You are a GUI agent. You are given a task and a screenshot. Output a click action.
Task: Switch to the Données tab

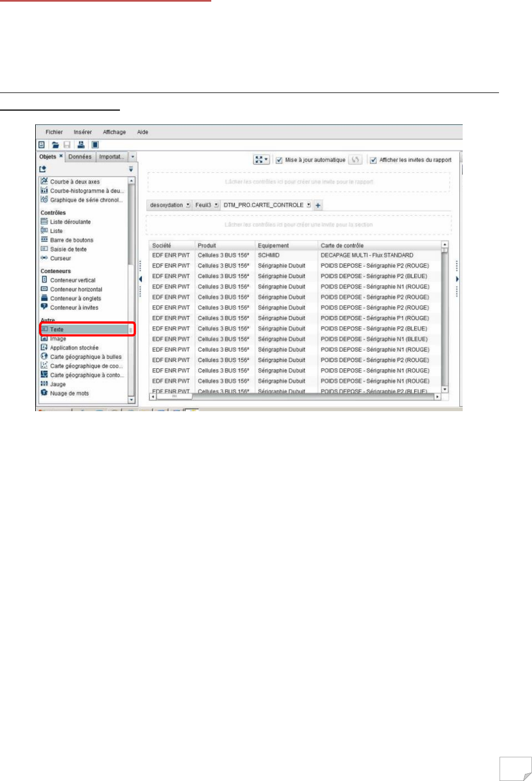(x=80, y=157)
